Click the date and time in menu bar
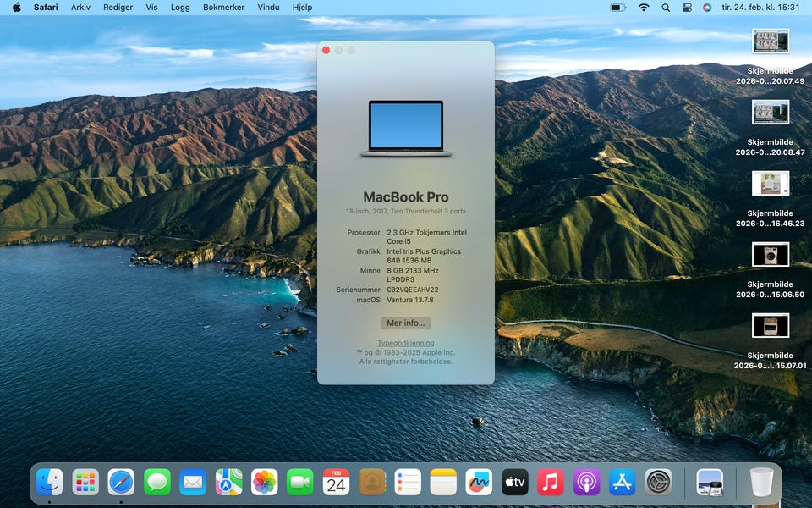812x508 pixels. 760,7
